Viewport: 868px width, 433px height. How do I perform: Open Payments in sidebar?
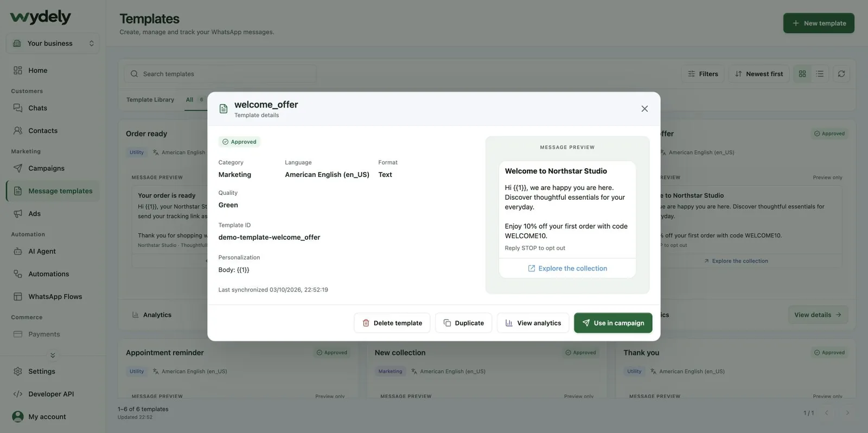click(53, 334)
